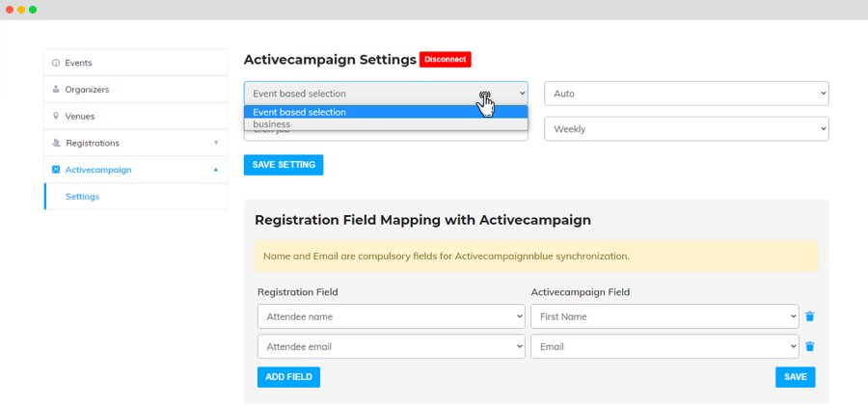Click the Organizers people icon

pos(55,89)
